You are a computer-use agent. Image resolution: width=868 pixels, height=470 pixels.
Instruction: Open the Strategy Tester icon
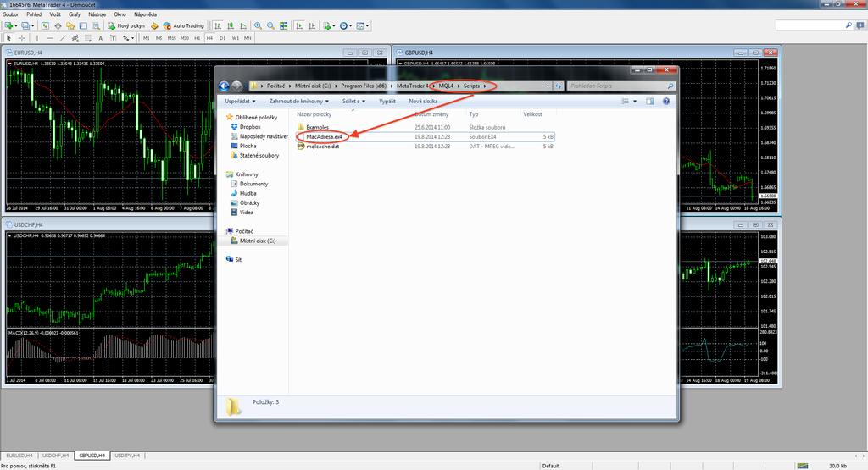pos(96,25)
